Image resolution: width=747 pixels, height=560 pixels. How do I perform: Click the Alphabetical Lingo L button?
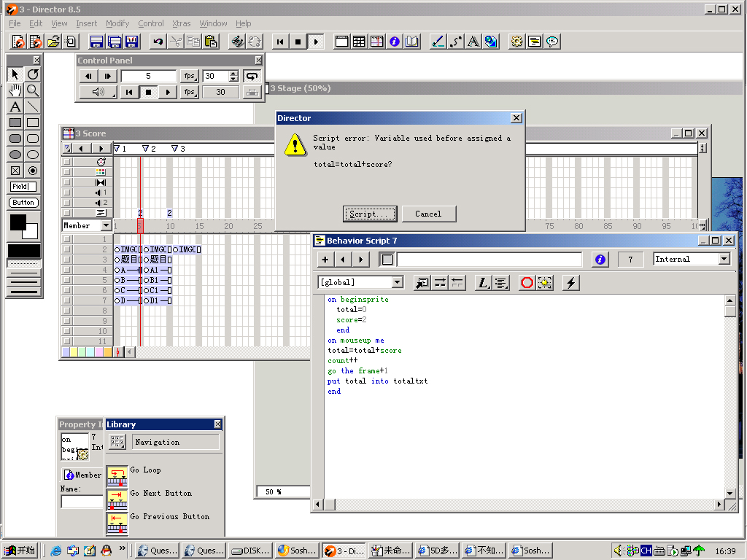(483, 283)
